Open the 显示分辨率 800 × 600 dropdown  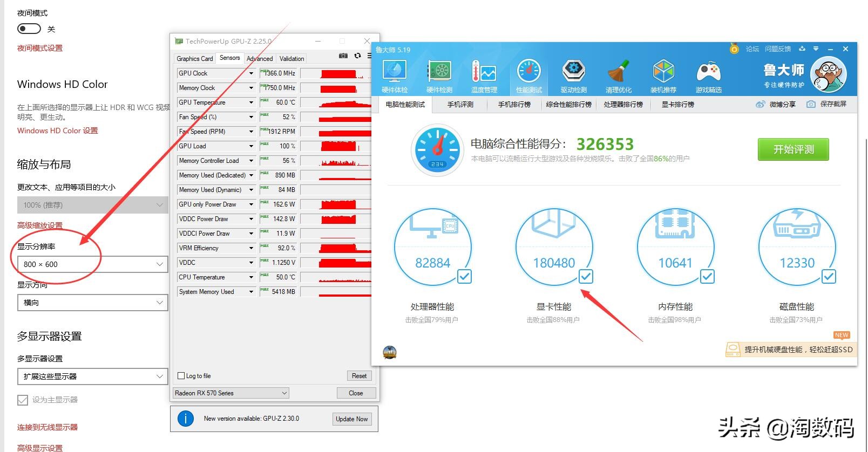(93, 264)
